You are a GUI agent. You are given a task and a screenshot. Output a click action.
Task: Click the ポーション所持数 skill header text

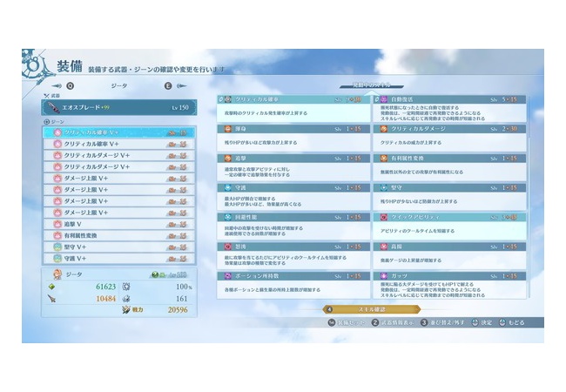(256, 276)
